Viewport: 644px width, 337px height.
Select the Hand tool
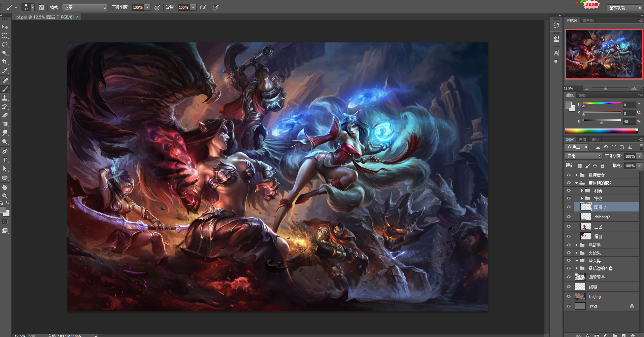point(5,187)
